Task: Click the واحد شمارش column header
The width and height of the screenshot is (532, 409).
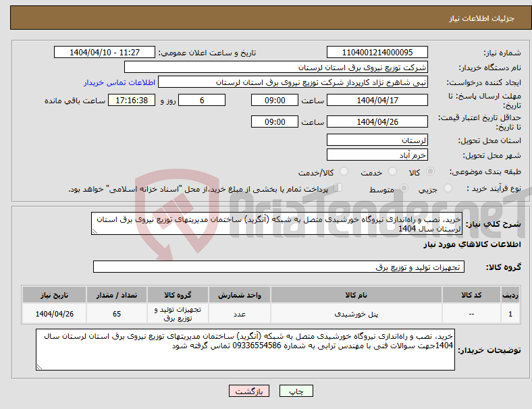Action: tap(240, 295)
